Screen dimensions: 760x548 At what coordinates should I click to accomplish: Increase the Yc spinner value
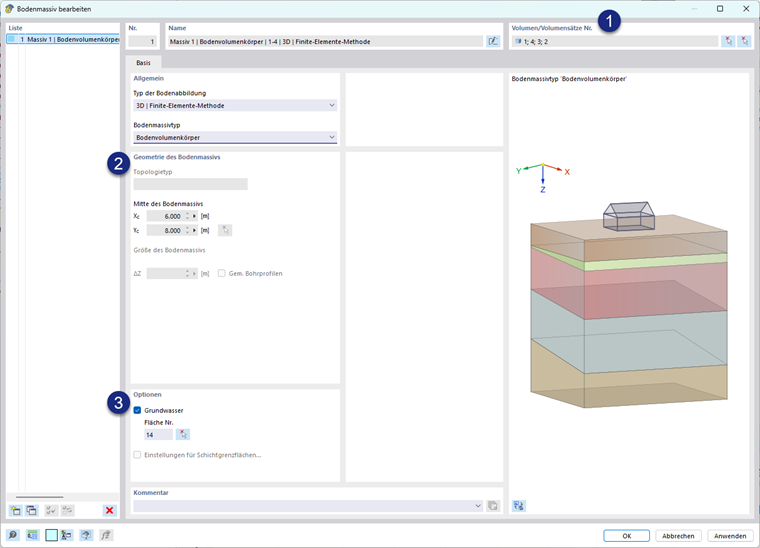tap(187, 228)
